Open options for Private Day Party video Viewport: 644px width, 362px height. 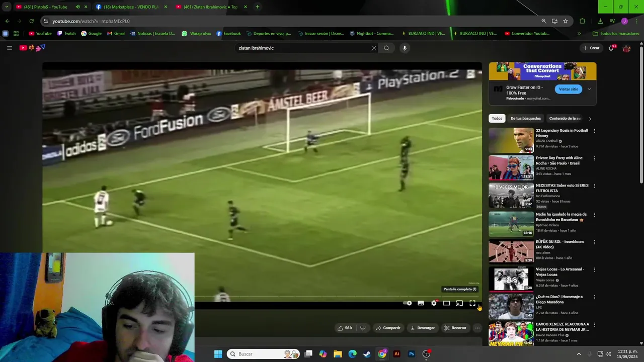tap(594, 158)
